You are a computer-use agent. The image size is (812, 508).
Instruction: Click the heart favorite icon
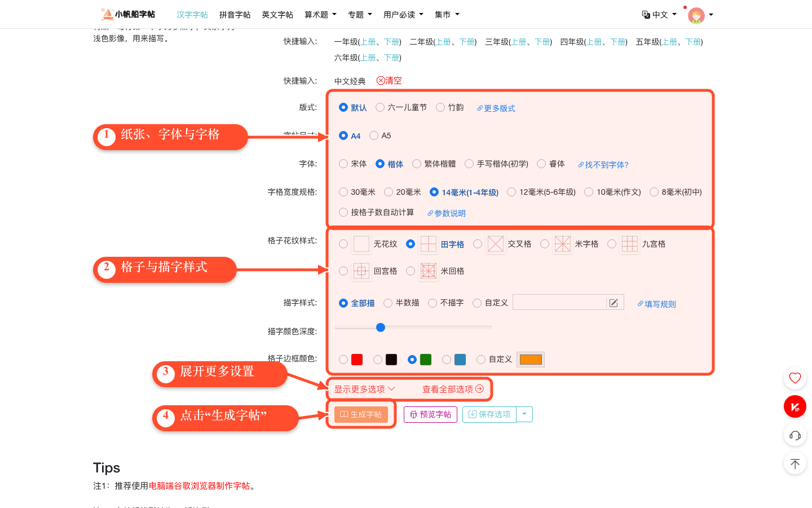(795, 378)
